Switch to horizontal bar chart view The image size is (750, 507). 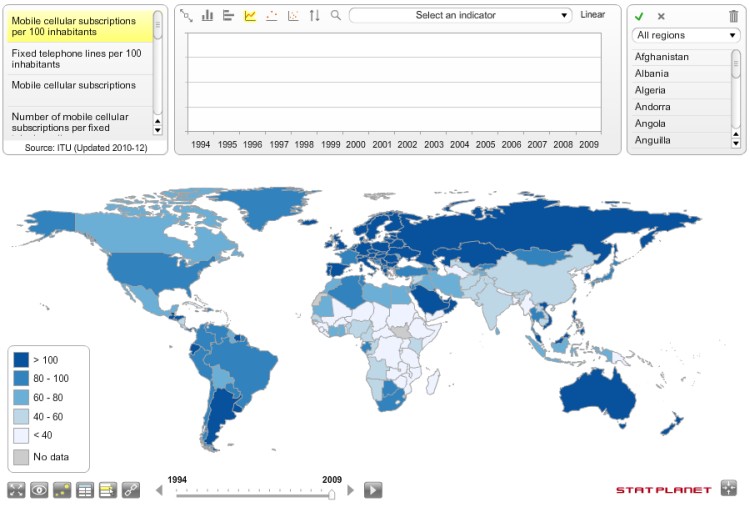[229, 16]
